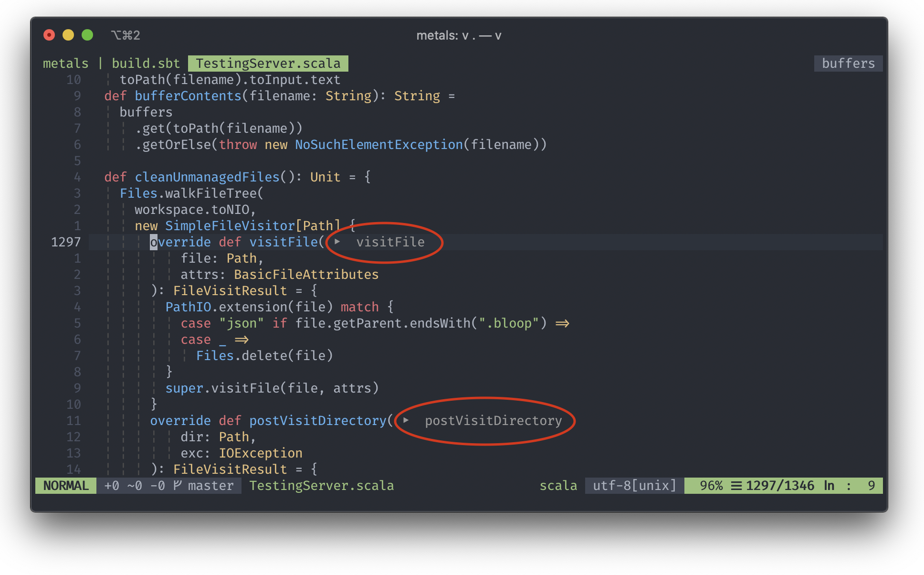Click the scala filetype indicator
The width and height of the screenshot is (924, 575).
tap(558, 486)
